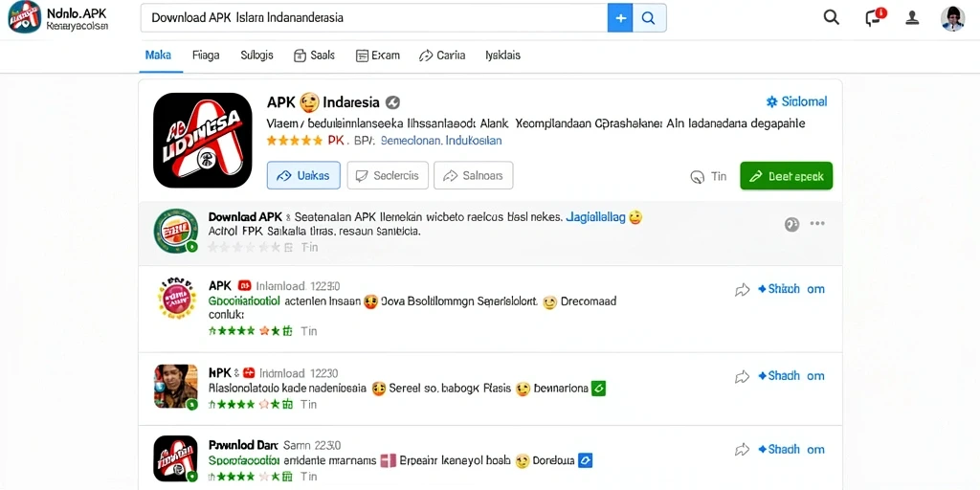Click share arrow in Gpociiariaotiol row
Screen dimensions: 980x490
[x=742, y=289]
